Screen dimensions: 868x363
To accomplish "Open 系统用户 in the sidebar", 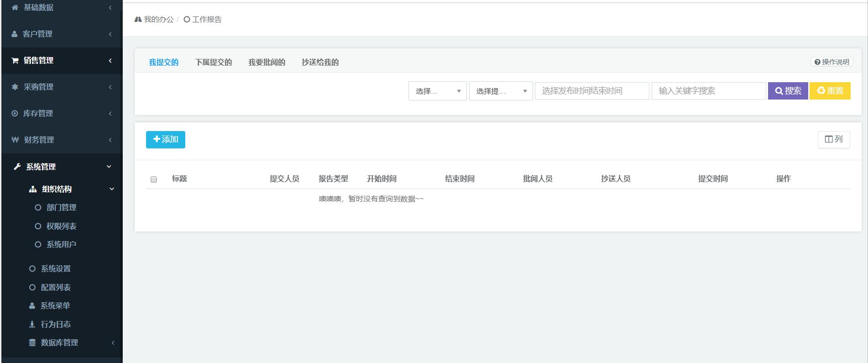I will pyautogui.click(x=61, y=244).
